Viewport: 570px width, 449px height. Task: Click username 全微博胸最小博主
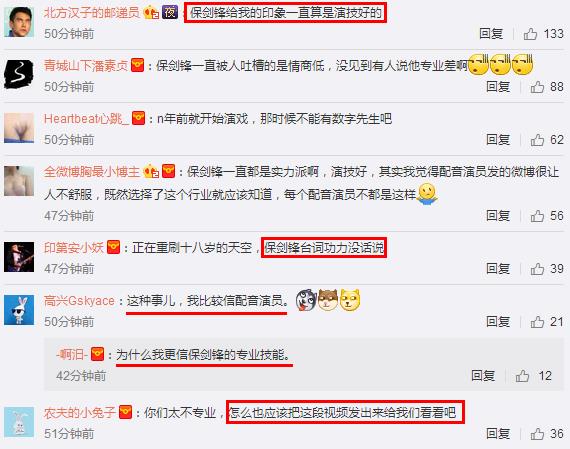click(92, 171)
